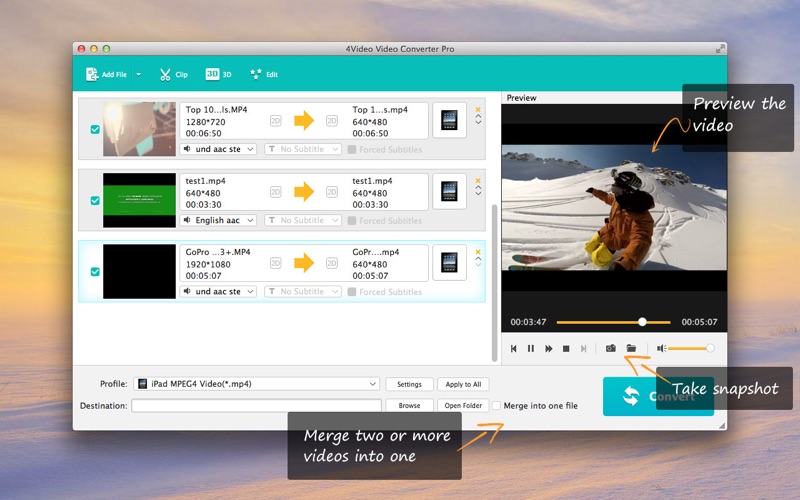Open the Add File dropdown arrow
The width and height of the screenshot is (800, 500).
(x=138, y=74)
